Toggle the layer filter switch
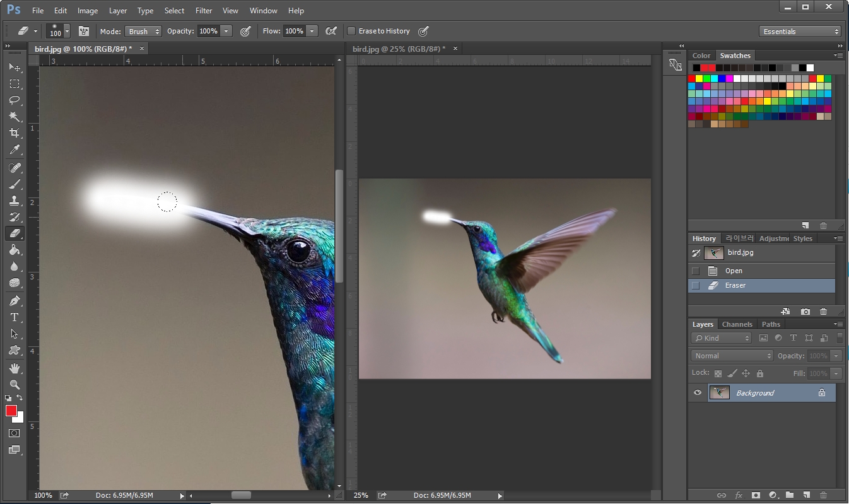Screen dimensions: 849x504 tap(840, 338)
